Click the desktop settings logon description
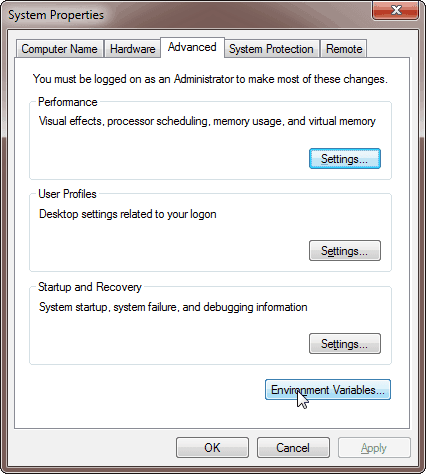The width and height of the screenshot is (426, 474). [128, 214]
